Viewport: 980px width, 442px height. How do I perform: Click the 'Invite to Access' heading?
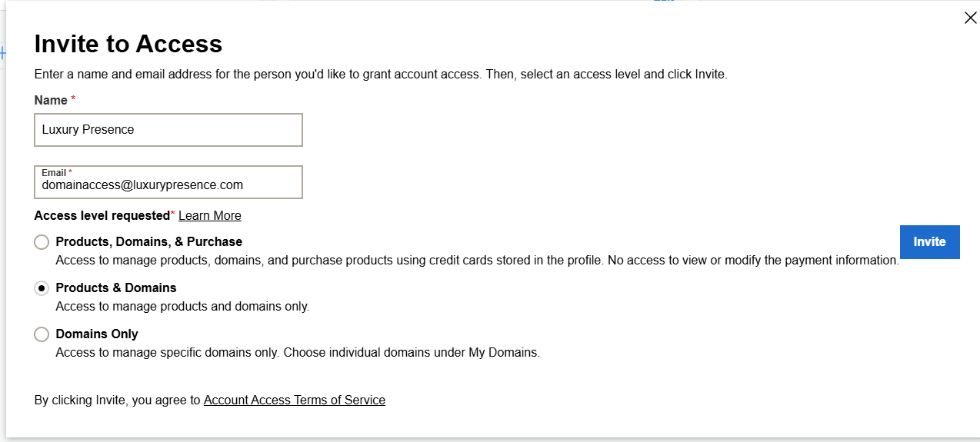pos(128,44)
